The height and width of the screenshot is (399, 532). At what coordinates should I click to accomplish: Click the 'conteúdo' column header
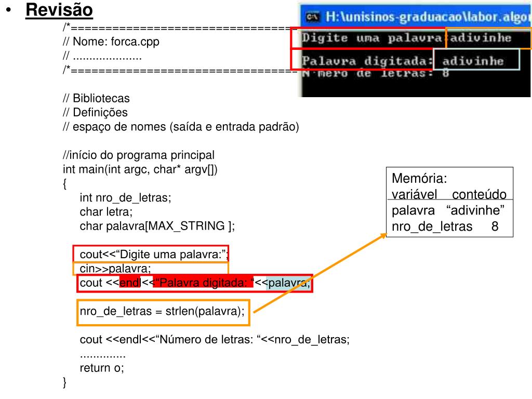point(479,194)
